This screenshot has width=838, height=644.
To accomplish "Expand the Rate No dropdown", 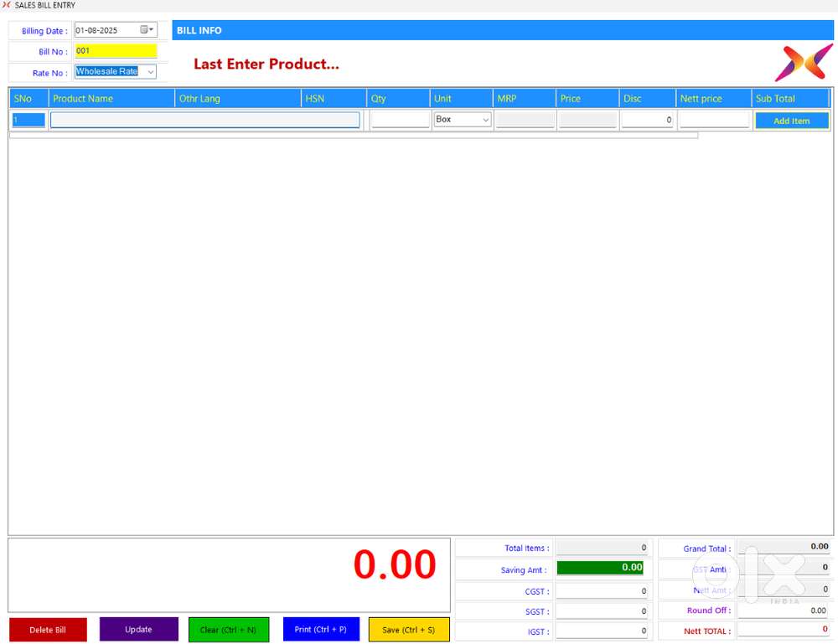I will click(150, 72).
